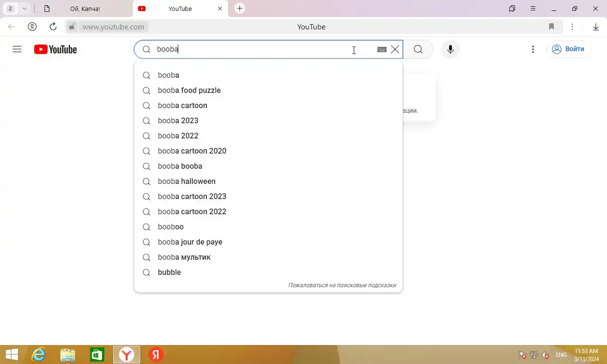The height and width of the screenshot is (364, 607).
Task: Open the tab group counter showing 2
Action: tap(10, 9)
